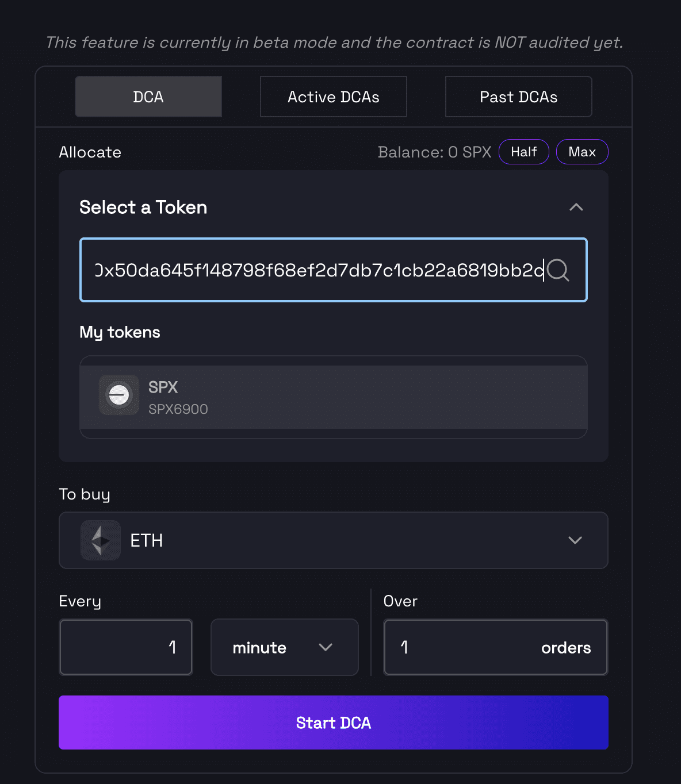
Task: Click the Every interval number field
Action: (125, 647)
